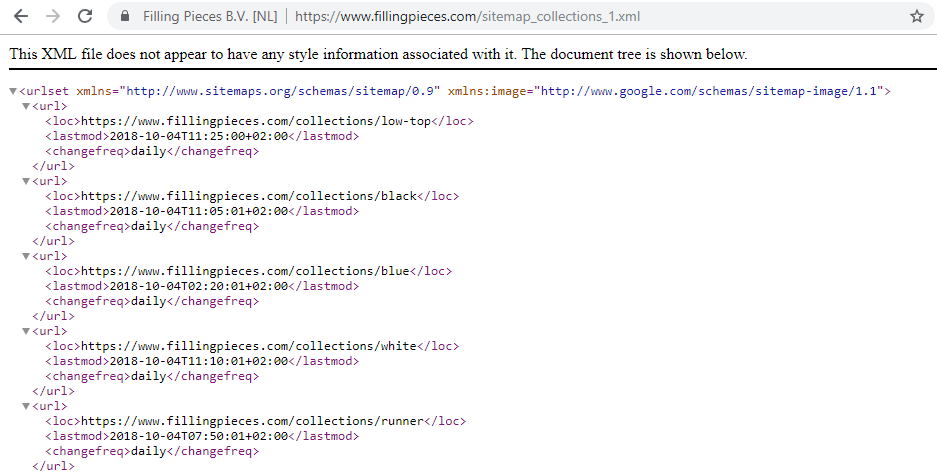937x475 pixels.
Task: Collapse the url node for collections/blue
Action: tap(26, 257)
